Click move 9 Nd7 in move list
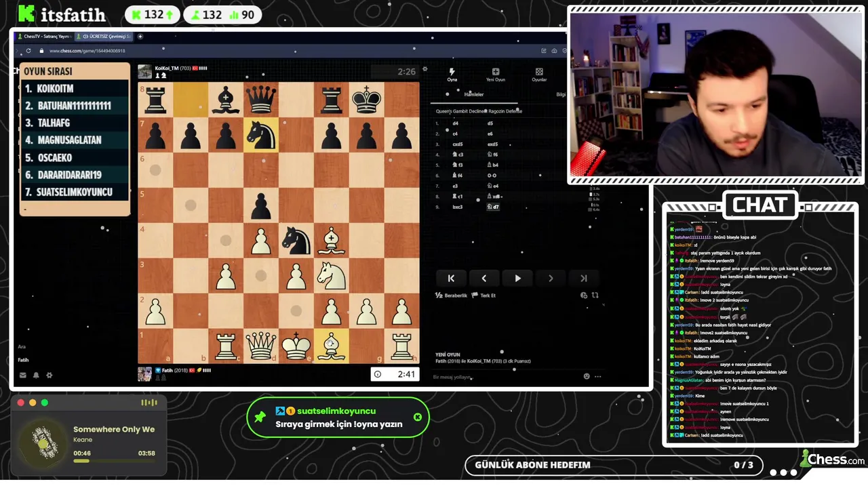The image size is (868, 488). (x=493, y=207)
